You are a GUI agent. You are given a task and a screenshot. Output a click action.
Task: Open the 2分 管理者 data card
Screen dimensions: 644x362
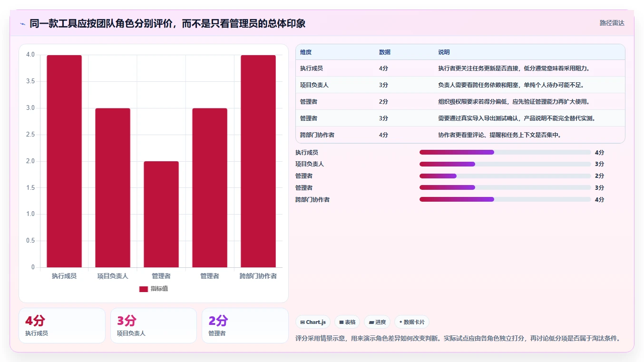click(245, 325)
